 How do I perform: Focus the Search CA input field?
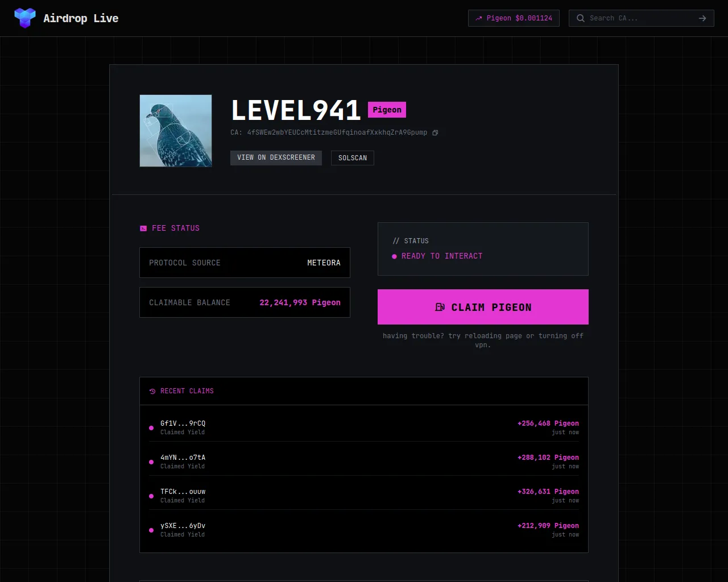point(641,18)
